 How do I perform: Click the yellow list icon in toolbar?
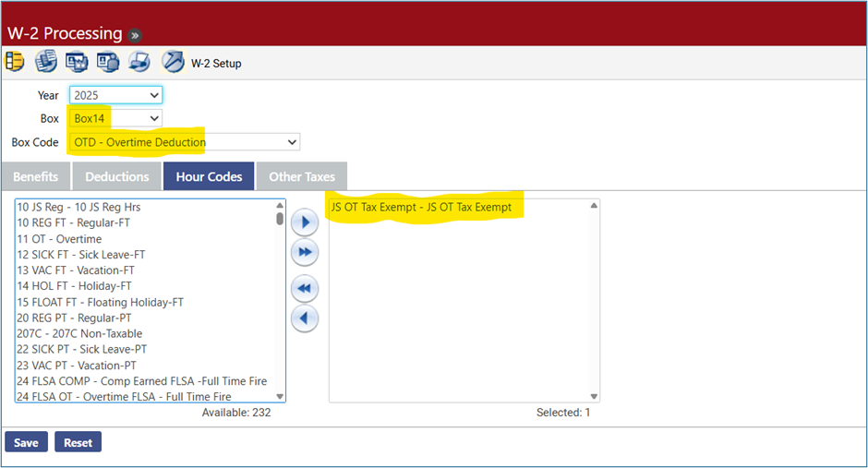point(15,62)
